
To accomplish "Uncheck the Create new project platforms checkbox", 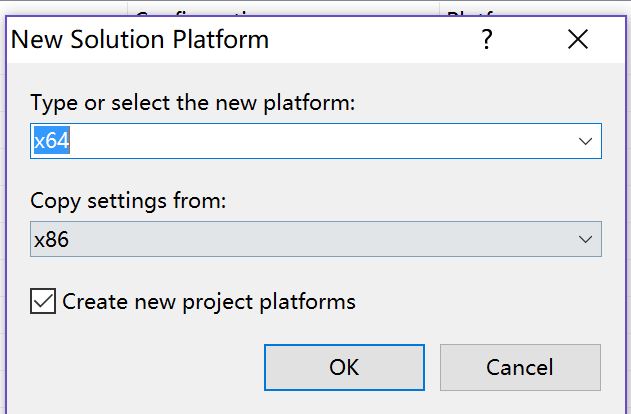I will tap(43, 301).
